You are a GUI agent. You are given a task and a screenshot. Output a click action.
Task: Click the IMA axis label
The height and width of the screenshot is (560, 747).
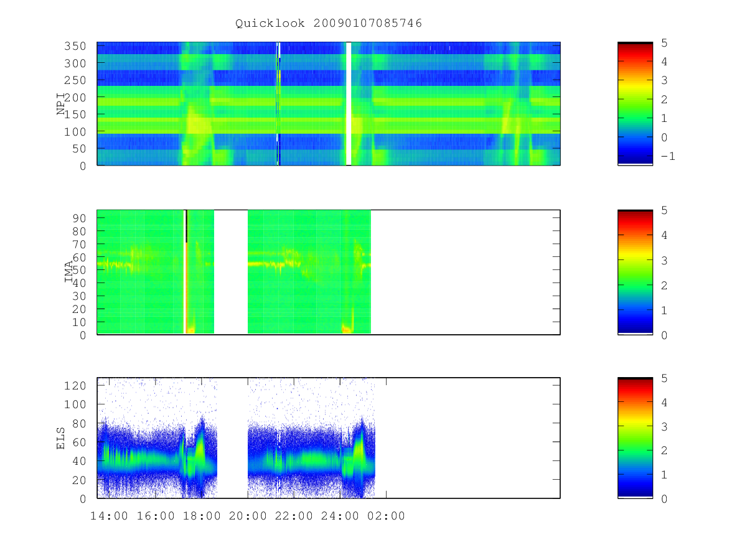pos(69,273)
